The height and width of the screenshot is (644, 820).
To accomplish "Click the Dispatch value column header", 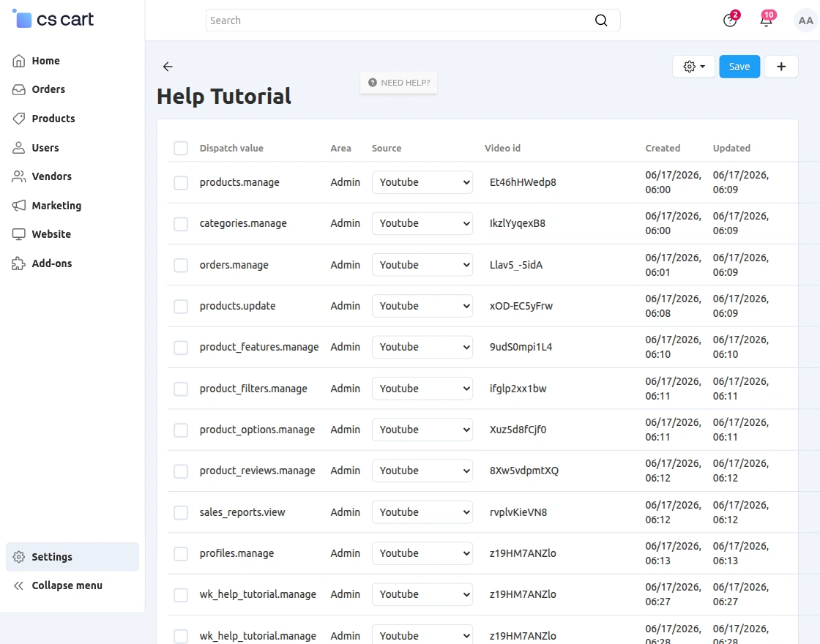I will (231, 148).
